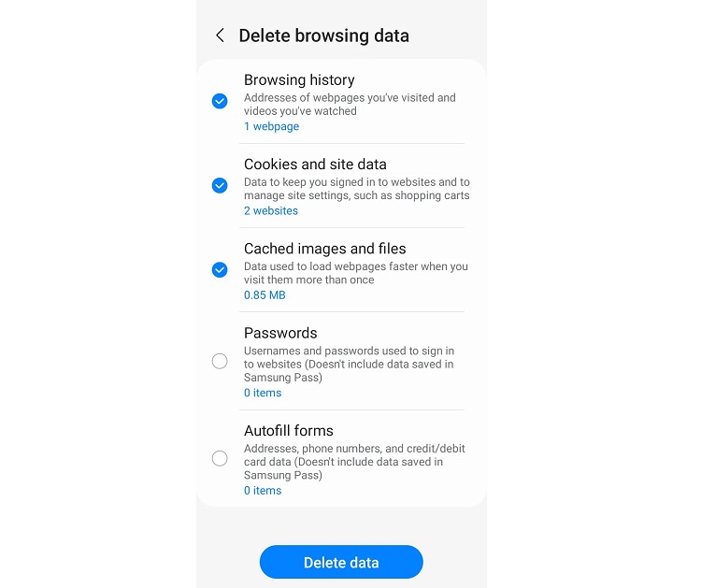Screen dimensions: 701x588
Task: Select the Browsing history title
Action: click(299, 80)
